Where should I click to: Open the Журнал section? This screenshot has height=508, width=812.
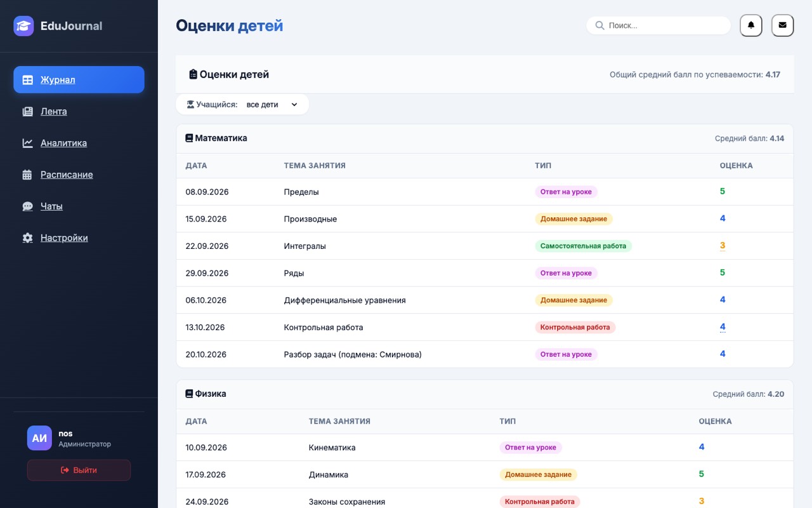click(79, 80)
